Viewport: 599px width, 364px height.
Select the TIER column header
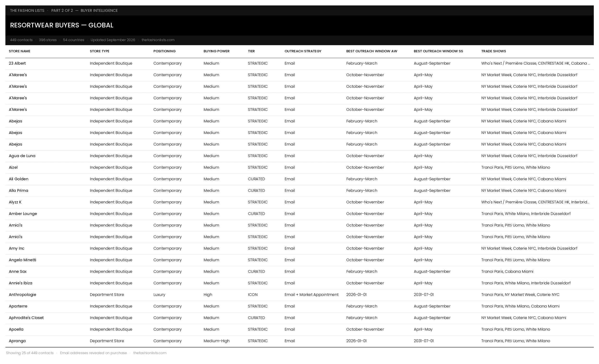(251, 51)
